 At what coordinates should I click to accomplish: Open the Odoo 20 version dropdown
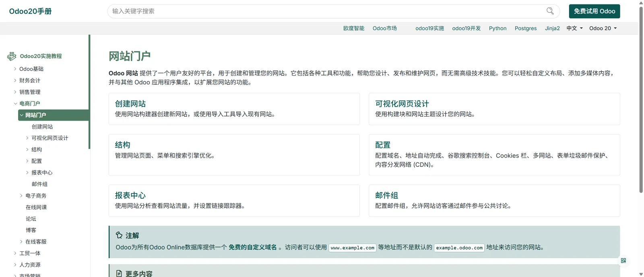pos(603,28)
